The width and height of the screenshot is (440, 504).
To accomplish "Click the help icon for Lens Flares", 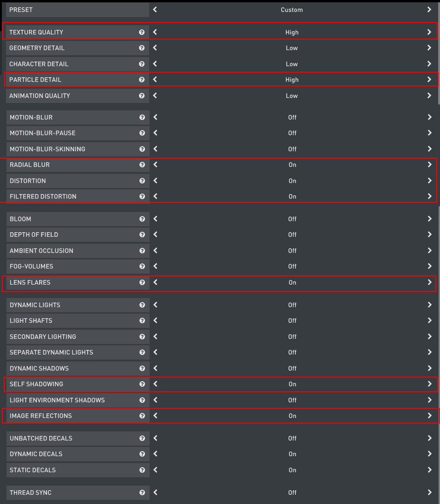I will 142,282.
